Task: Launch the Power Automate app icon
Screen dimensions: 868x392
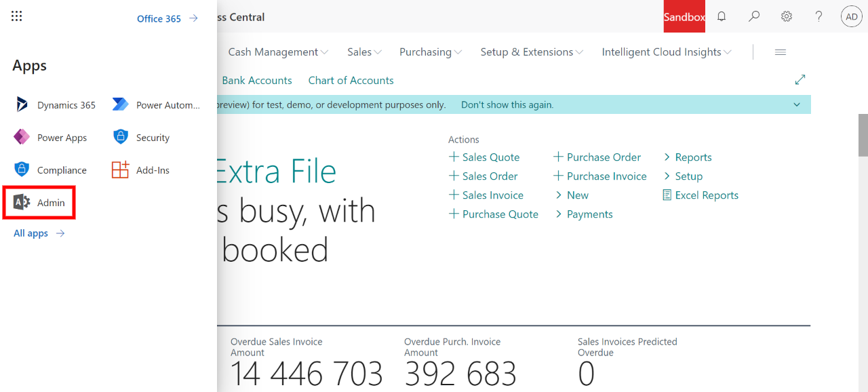Action: (x=121, y=104)
